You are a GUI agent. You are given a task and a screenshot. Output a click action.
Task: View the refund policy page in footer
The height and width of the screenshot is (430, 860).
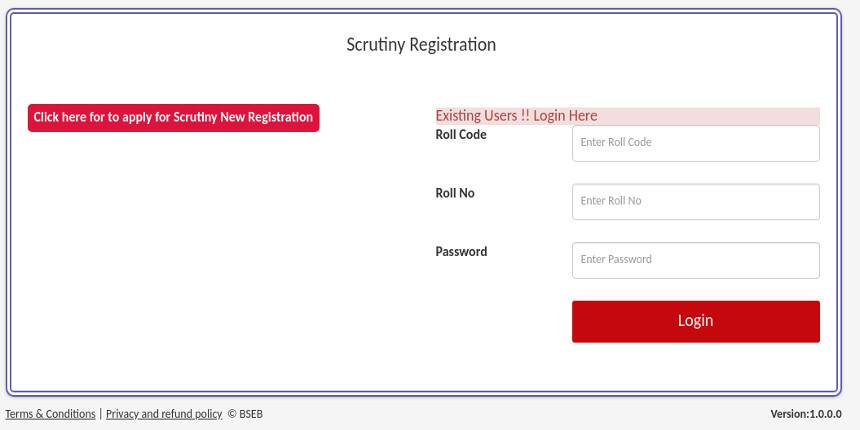pyautogui.click(x=164, y=414)
